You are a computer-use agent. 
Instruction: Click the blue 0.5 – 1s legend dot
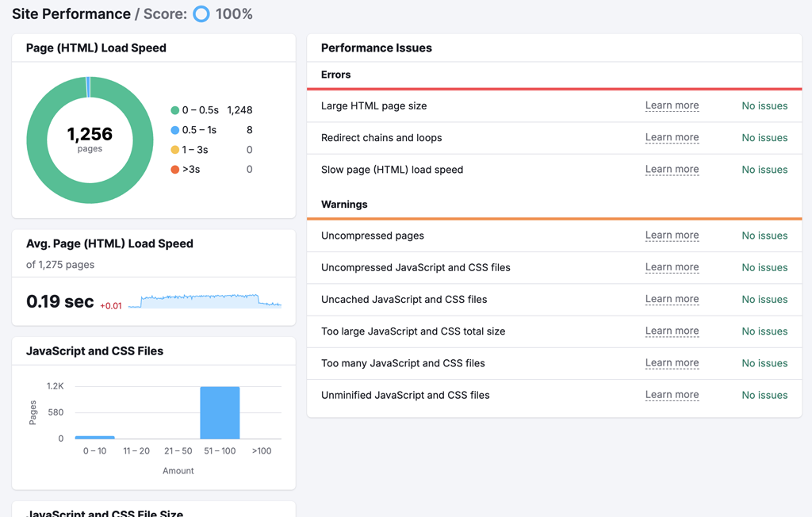pos(175,130)
